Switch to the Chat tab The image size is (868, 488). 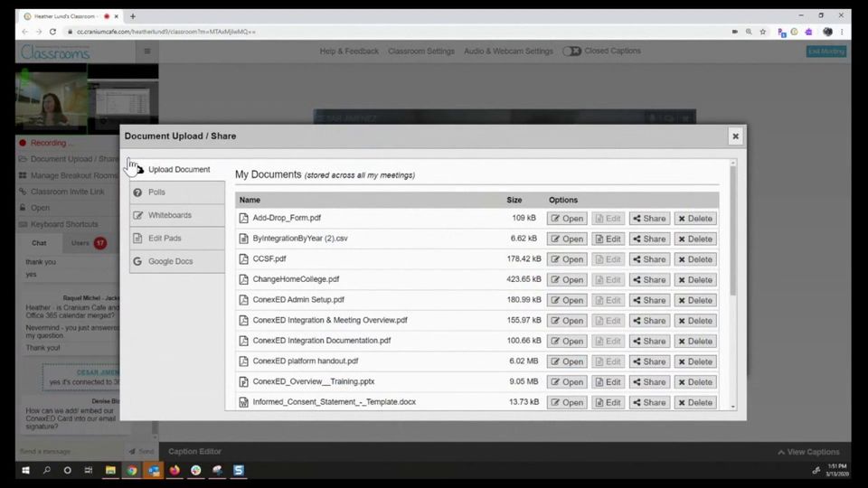coord(39,243)
